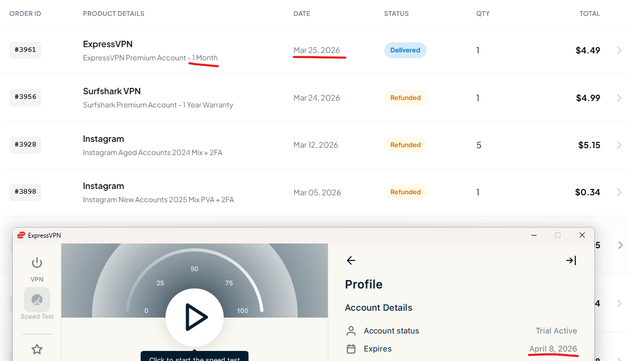Click the total $4.99
The height and width of the screenshot is (361, 644).
tap(588, 98)
